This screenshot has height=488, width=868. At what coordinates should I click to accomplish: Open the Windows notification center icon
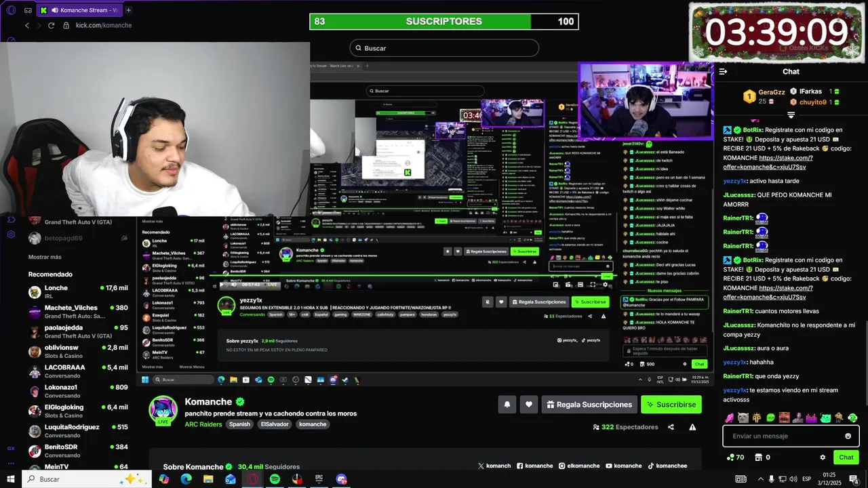coord(853,479)
